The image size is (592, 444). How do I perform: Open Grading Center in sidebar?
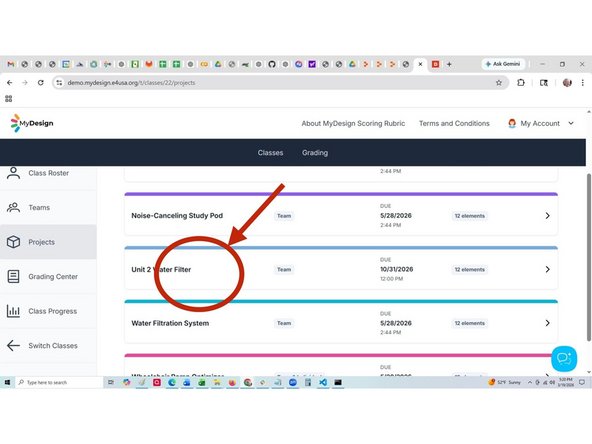[48, 277]
